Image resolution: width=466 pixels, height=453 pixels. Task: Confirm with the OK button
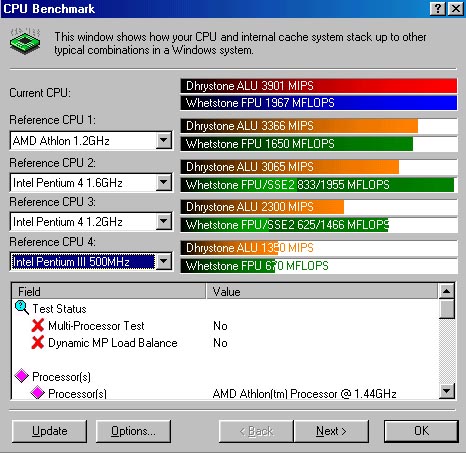pos(421,431)
